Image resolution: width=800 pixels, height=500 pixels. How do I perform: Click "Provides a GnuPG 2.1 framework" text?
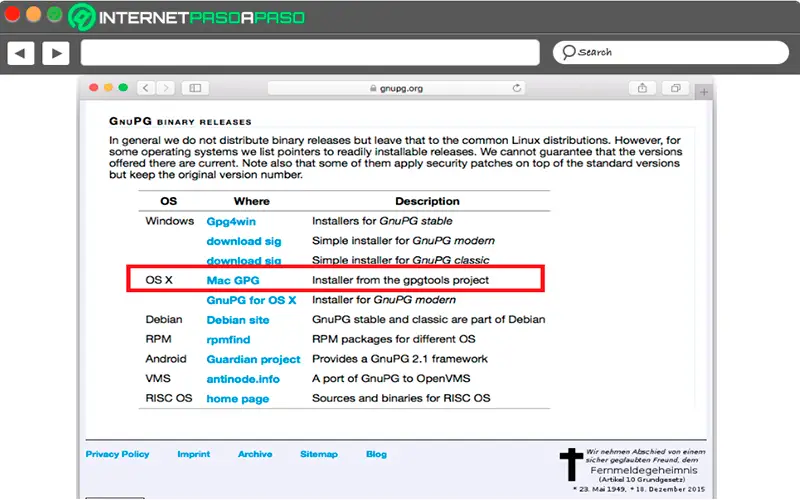(x=399, y=359)
